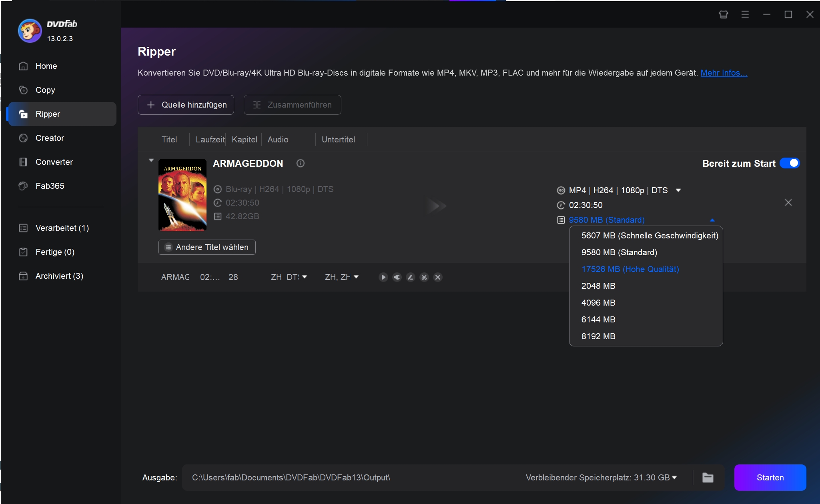Click the Starten button

pyautogui.click(x=770, y=478)
